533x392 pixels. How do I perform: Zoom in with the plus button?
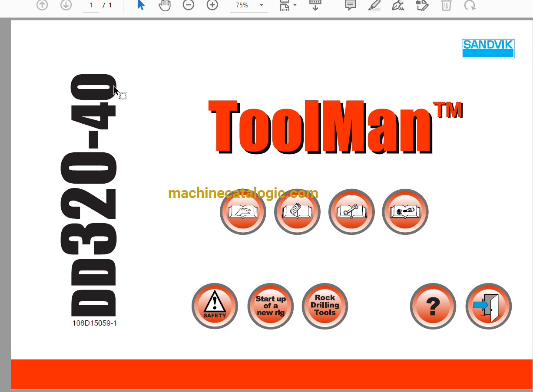(212, 5)
